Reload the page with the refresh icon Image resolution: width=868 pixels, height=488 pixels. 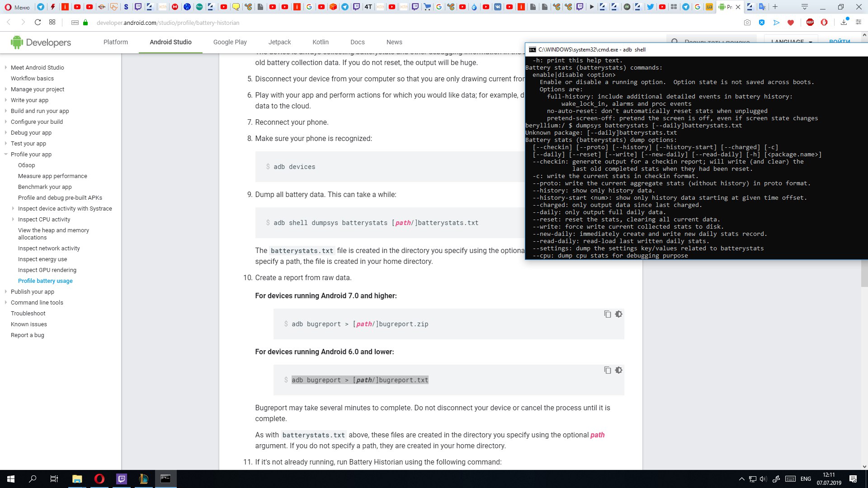(x=38, y=23)
